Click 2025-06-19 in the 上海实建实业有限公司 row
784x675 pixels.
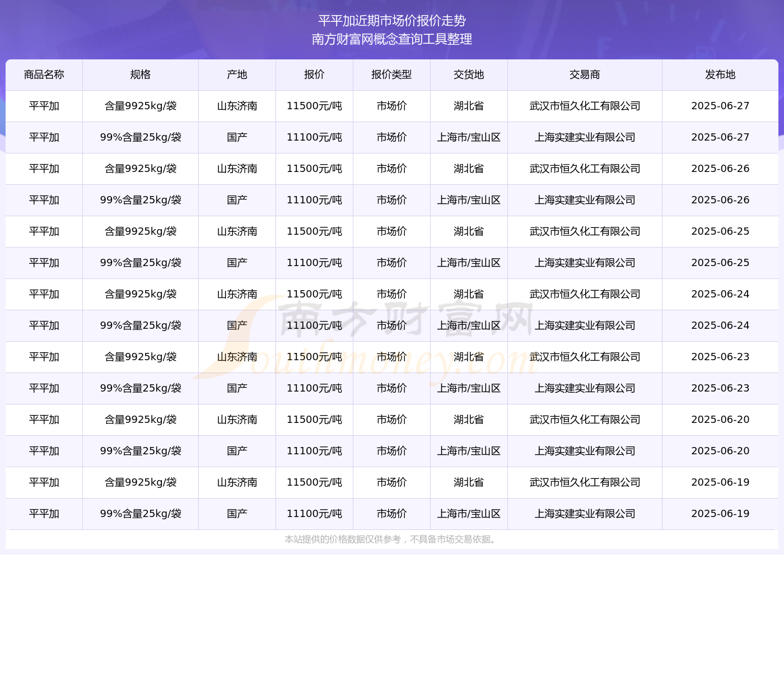(721, 514)
